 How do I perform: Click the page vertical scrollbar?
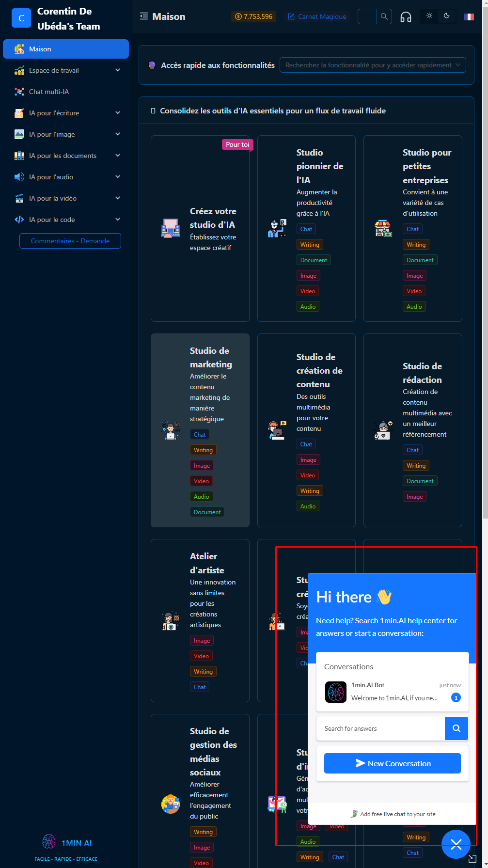point(485,262)
